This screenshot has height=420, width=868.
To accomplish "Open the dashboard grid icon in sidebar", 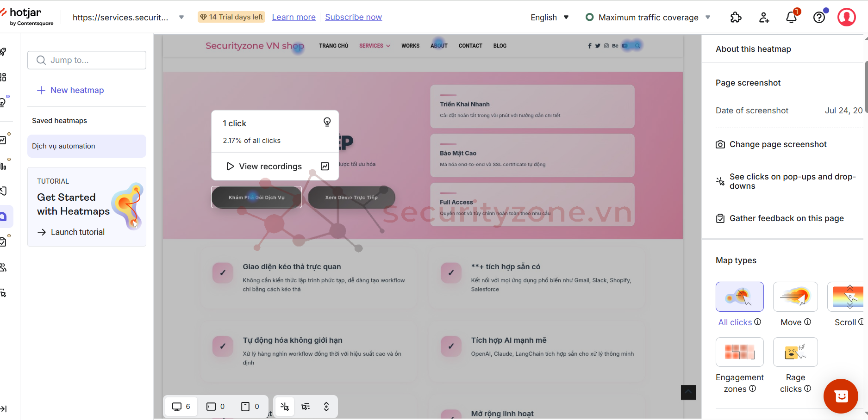I will tap(4, 77).
